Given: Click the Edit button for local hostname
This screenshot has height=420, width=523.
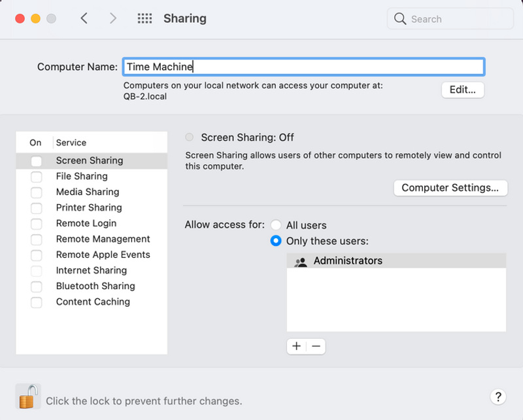Looking at the screenshot, I should [462, 90].
